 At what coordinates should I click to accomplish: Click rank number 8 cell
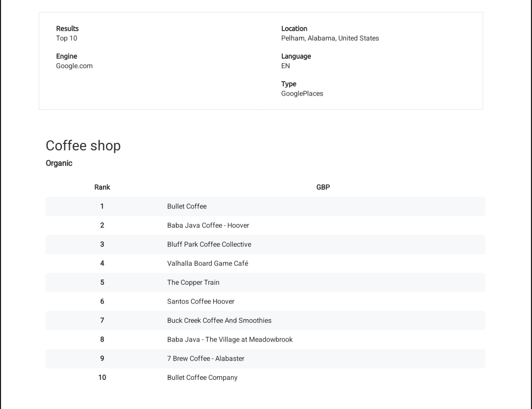102,339
